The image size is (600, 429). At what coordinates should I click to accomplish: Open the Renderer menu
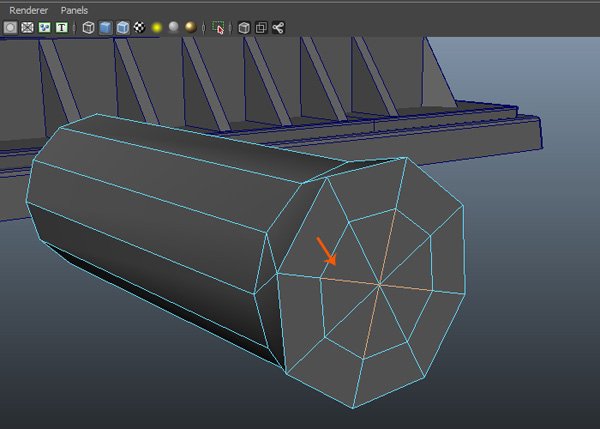28,10
